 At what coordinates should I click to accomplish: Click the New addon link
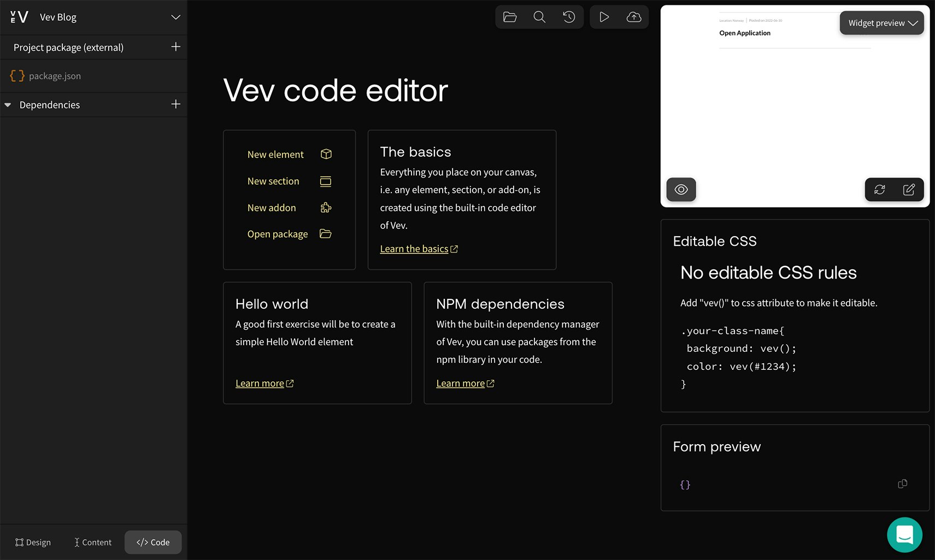click(x=272, y=208)
